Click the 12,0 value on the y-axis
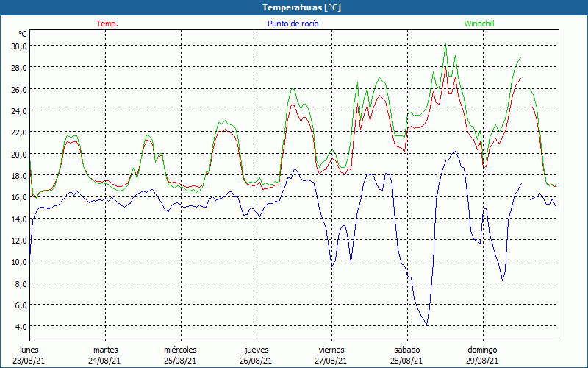Viewport: 588px width, 368px height. tap(19, 240)
